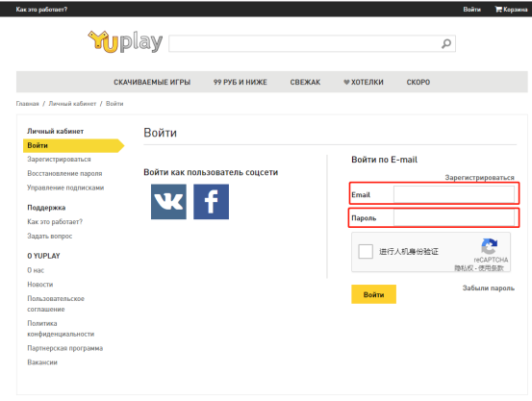Viewport: 532px width, 401px height.
Task: Tick the reCAPTCHA verification checkbox
Action: coord(366,251)
